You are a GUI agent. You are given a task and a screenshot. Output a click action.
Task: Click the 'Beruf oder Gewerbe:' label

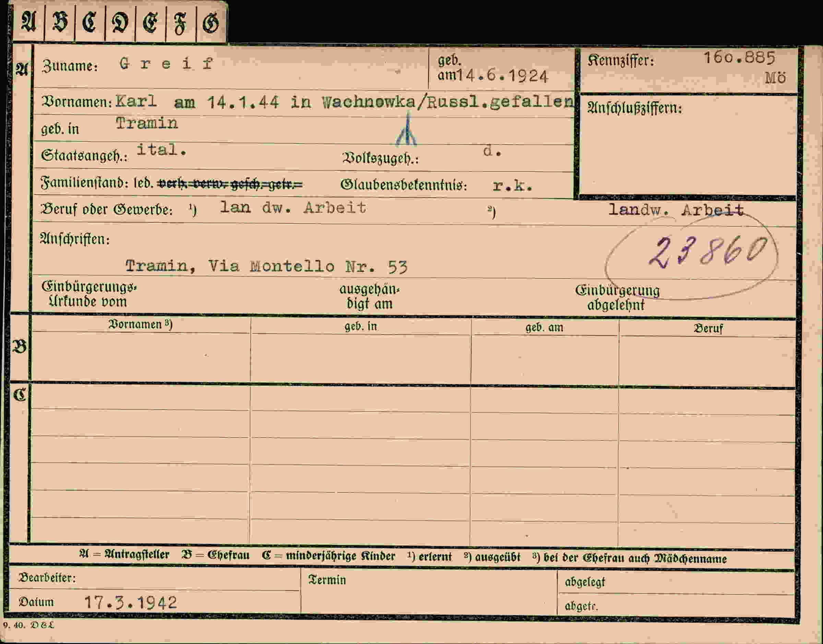tap(107, 209)
